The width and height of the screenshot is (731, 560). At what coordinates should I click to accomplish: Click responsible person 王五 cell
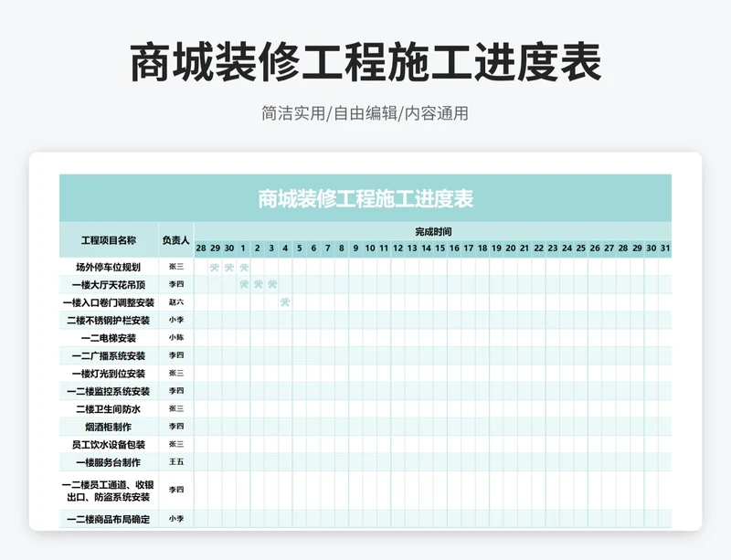coord(175,462)
